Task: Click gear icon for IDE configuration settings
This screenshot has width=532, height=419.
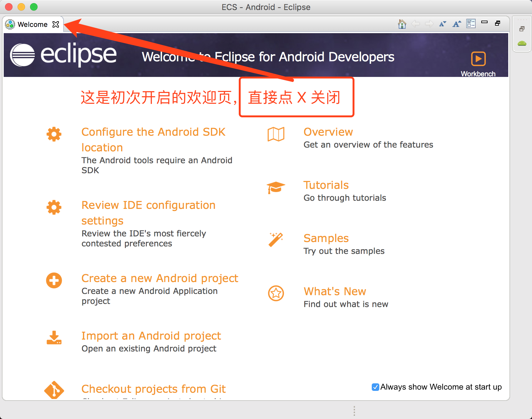Action: [x=54, y=207]
